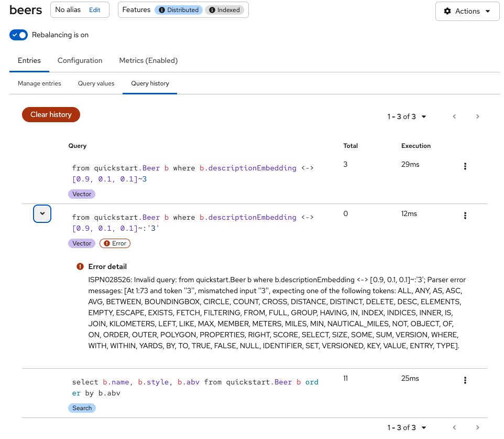Click the 'beers' cache title

click(x=26, y=10)
